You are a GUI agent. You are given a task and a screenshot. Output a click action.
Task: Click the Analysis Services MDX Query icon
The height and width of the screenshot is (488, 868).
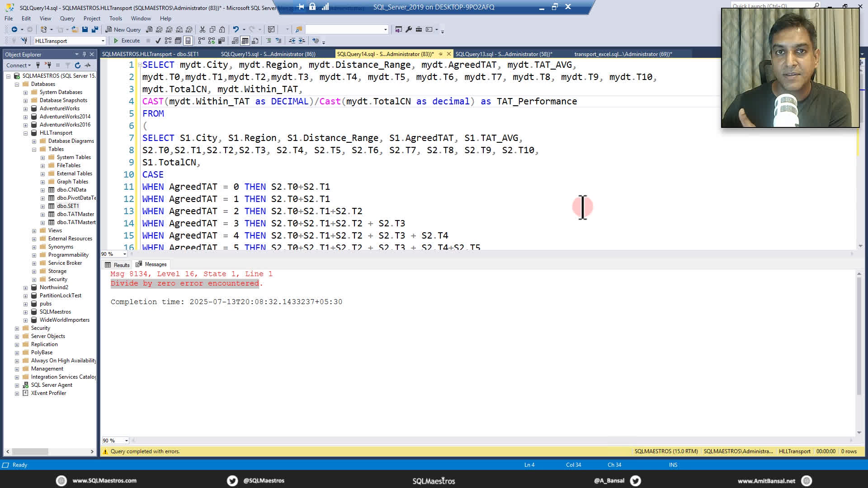(159, 29)
